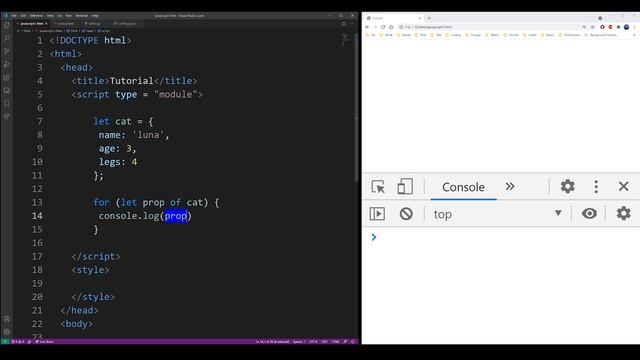Viewport: 640px width, 360px height.
Task: Click the VS Code editor vertical scrollbar
Action: pyautogui.click(x=356, y=106)
